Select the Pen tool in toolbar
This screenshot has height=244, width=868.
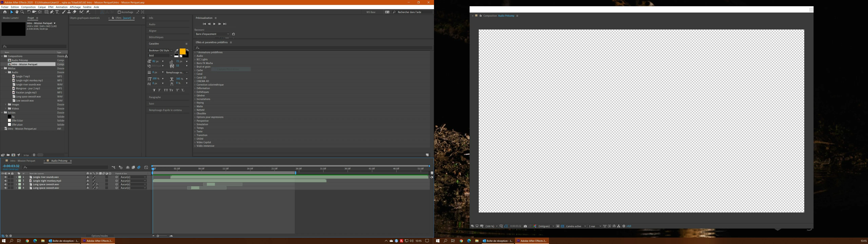[x=52, y=12]
